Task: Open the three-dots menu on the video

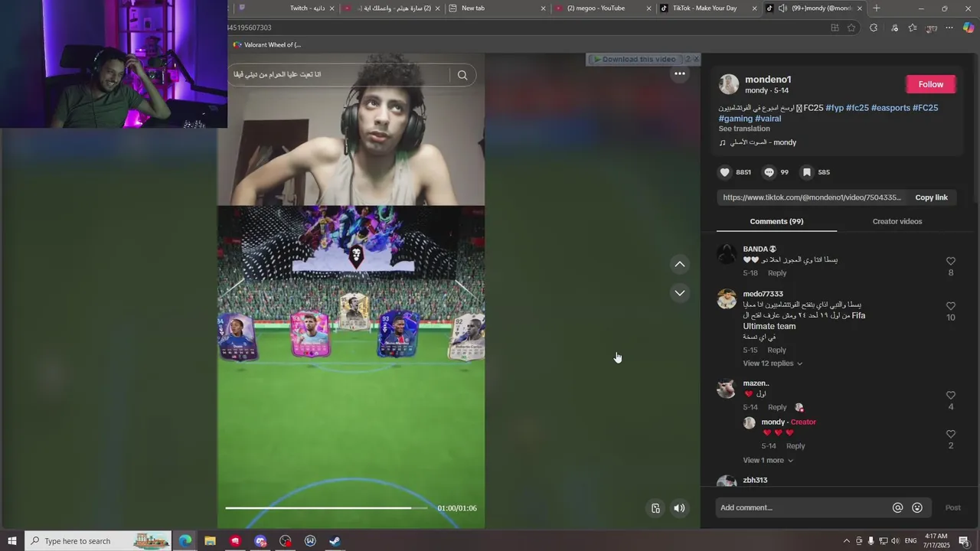Action: (679, 73)
